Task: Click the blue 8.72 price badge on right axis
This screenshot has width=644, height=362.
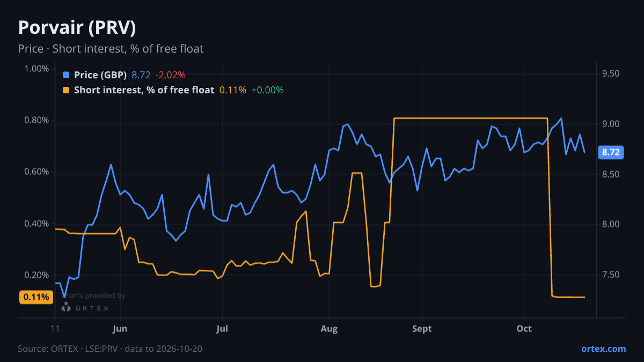Action: 611,152
